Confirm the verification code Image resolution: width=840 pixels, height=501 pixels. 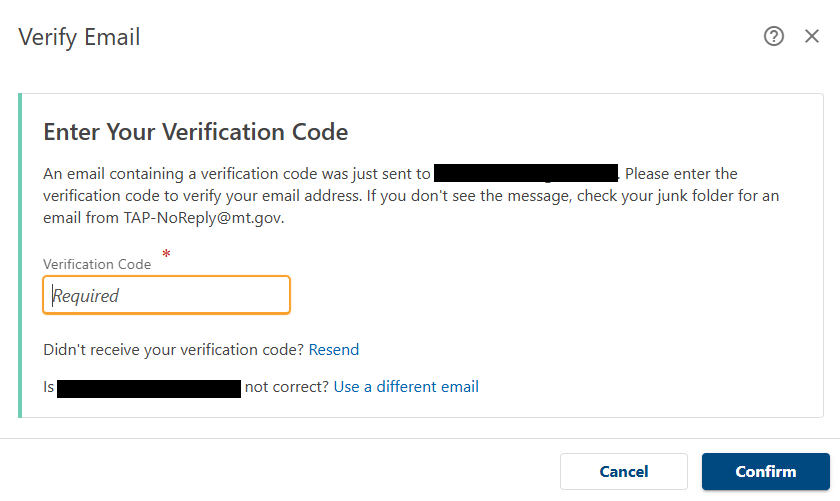click(765, 472)
